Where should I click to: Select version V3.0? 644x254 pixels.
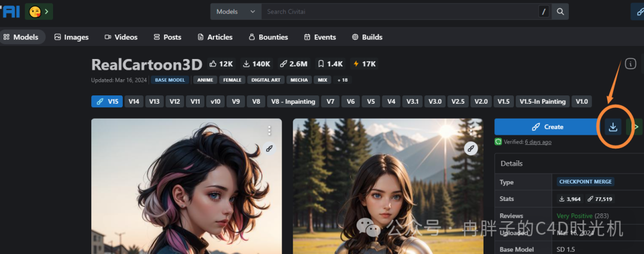point(435,101)
